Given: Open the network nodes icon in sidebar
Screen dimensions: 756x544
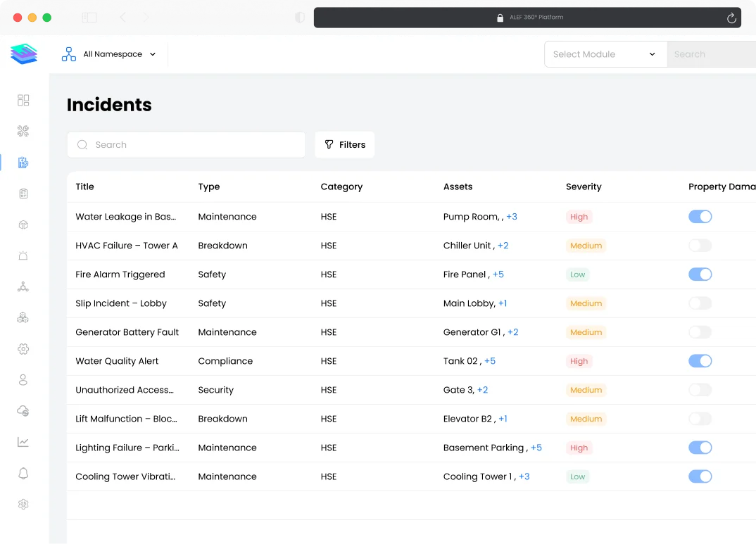Looking at the screenshot, I should (23, 286).
